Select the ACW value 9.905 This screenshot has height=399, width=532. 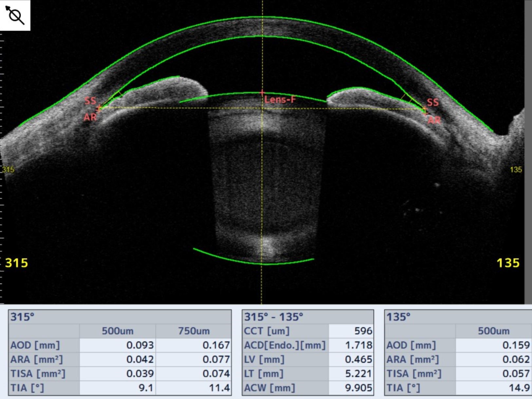click(x=358, y=388)
